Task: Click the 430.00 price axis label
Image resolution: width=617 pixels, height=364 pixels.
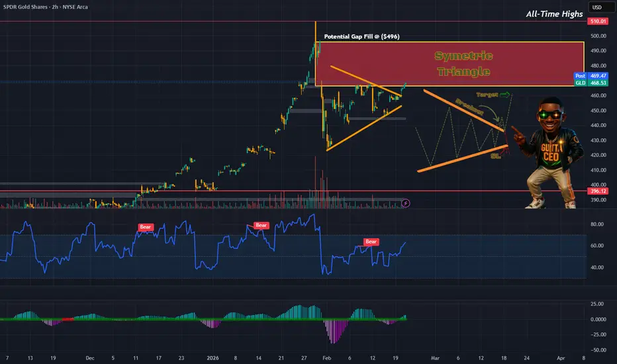Action: (598, 140)
